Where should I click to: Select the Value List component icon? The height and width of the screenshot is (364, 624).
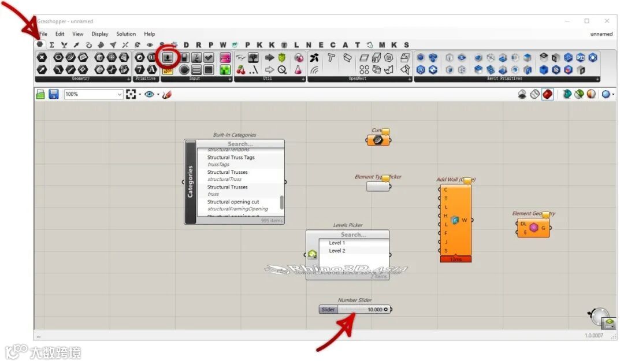[196, 70]
